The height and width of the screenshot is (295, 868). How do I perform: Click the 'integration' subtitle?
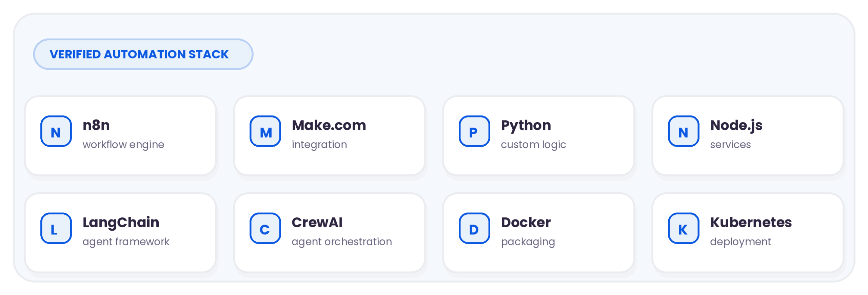coord(319,145)
